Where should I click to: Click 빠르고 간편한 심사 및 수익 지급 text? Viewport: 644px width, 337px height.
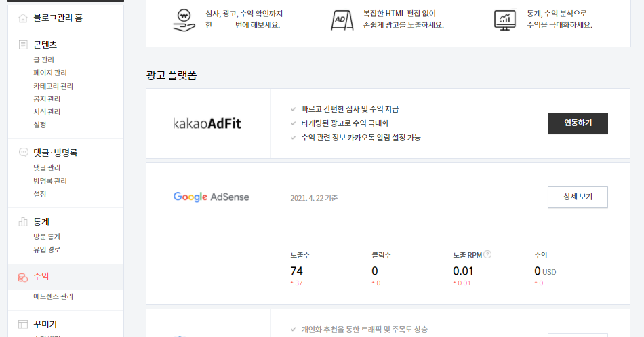[350, 109]
